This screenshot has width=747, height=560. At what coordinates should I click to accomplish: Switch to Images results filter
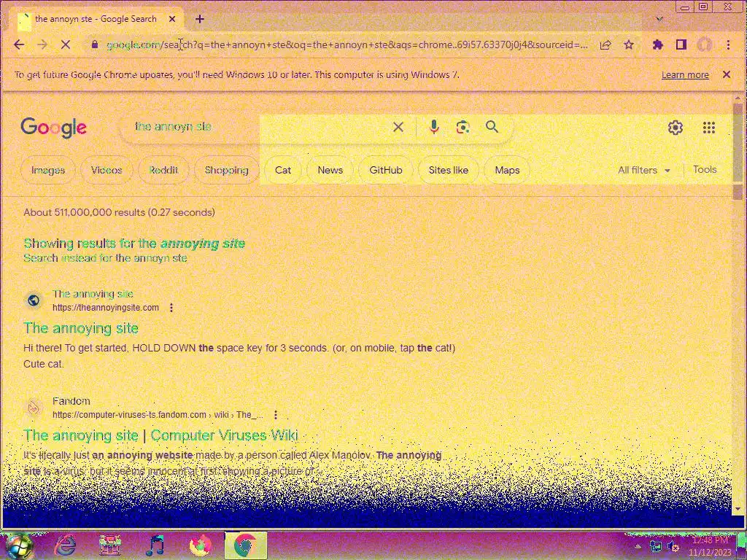click(48, 170)
